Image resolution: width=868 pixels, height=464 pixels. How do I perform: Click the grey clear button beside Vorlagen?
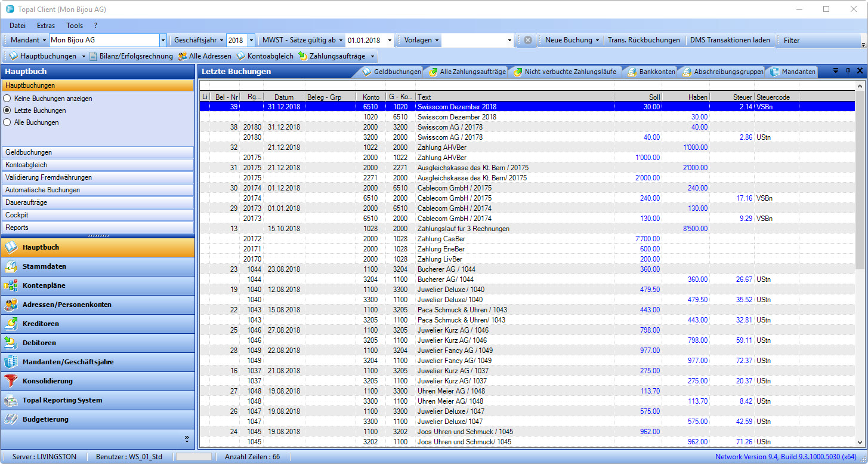coord(528,40)
